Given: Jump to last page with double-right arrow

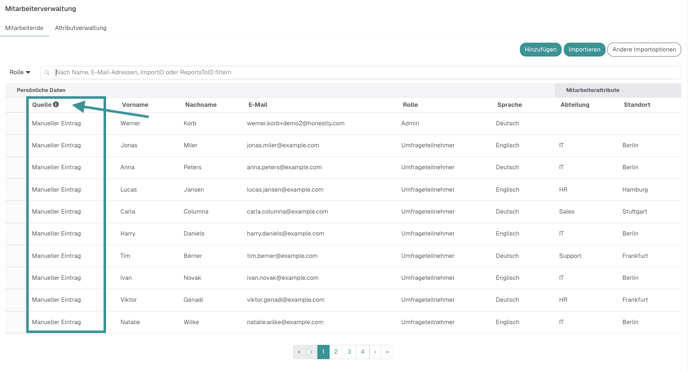Looking at the screenshot, I should click(387, 352).
